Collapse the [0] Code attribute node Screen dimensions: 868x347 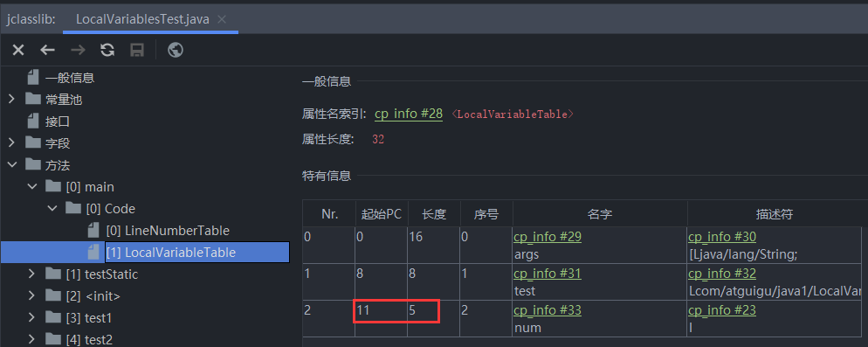(x=52, y=208)
